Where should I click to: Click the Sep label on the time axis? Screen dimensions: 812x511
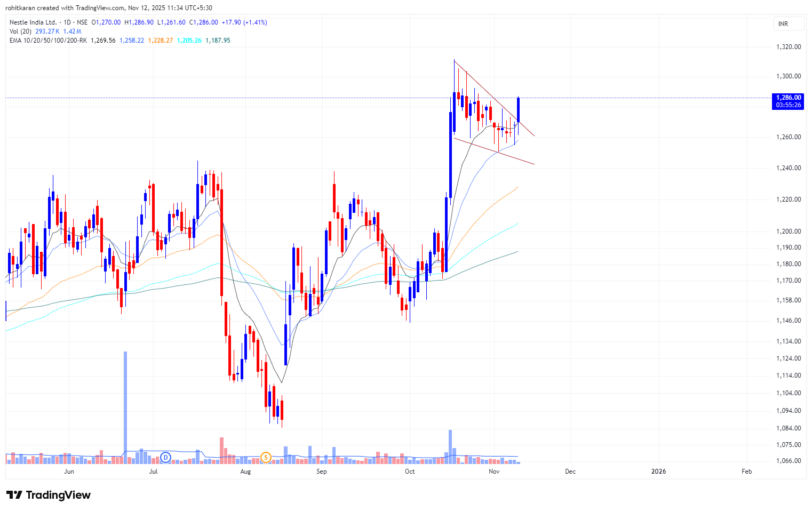point(321,472)
